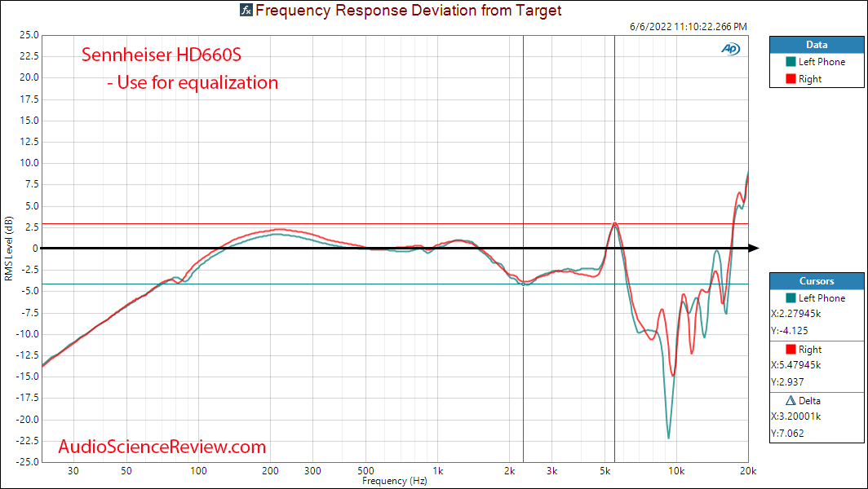This screenshot has width=868, height=489.
Task: Click the Right red swatch in Data legend
Action: 790,79
